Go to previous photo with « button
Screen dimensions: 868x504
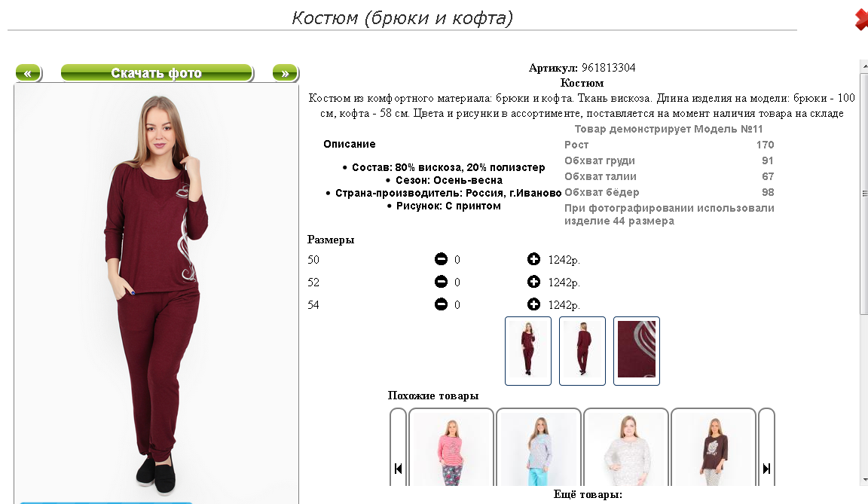(x=28, y=73)
